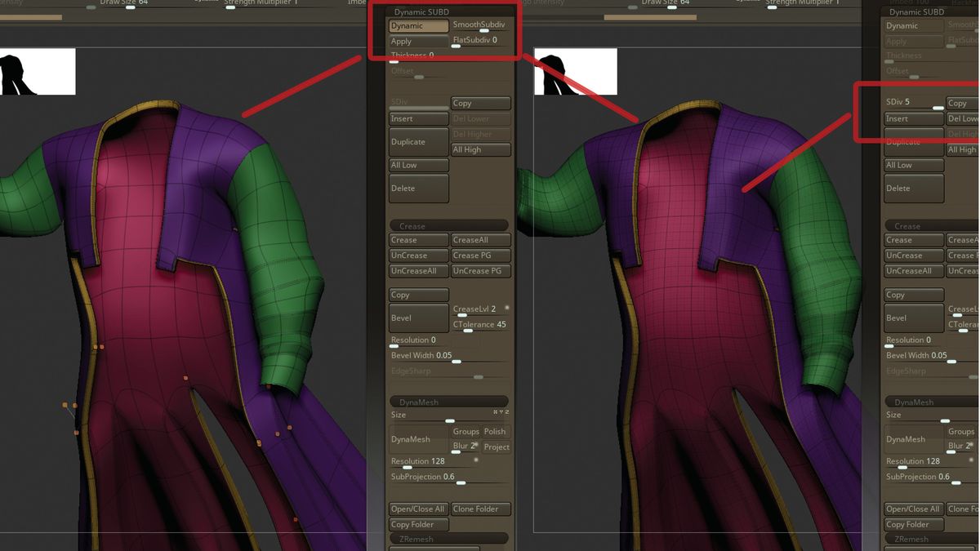Click the model silhouette thumbnail
Image resolution: width=980 pixels, height=551 pixels.
point(38,71)
